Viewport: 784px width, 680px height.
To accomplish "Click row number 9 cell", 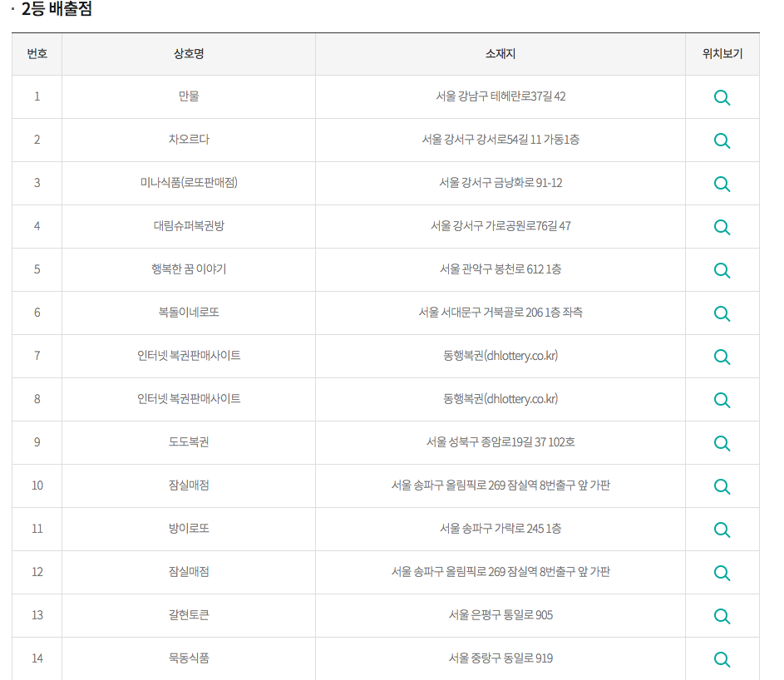I will pyautogui.click(x=37, y=442).
